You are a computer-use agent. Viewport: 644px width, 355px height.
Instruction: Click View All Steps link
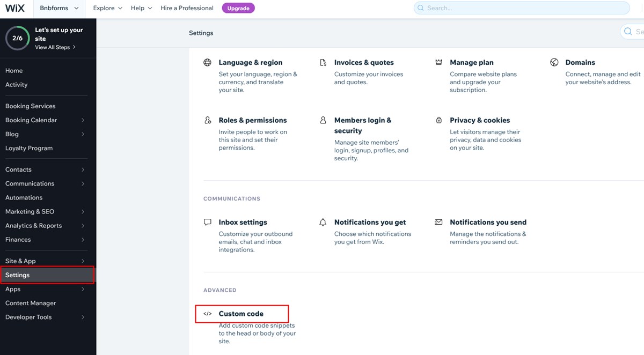[x=55, y=47]
